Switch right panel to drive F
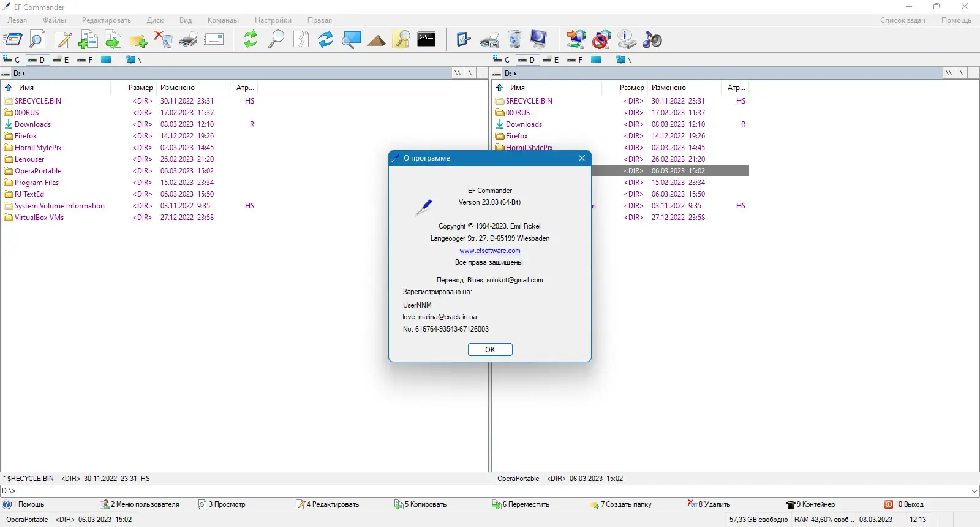 pos(575,59)
